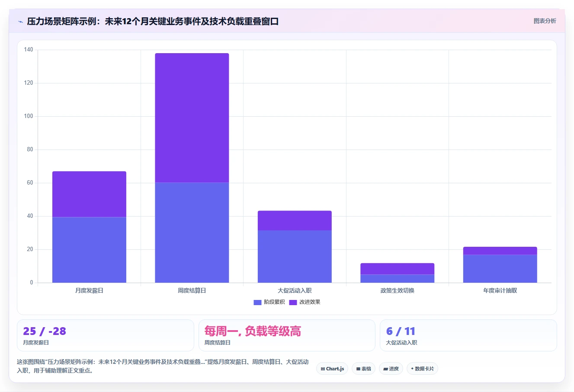
Task: Click the blue segment of the 周度结算日 bar
Action: 192,233
